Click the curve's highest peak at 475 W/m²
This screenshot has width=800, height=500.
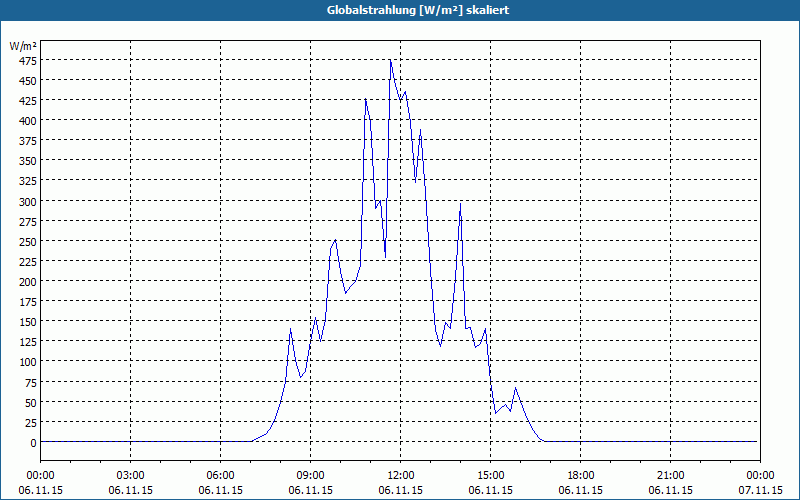(x=390, y=60)
